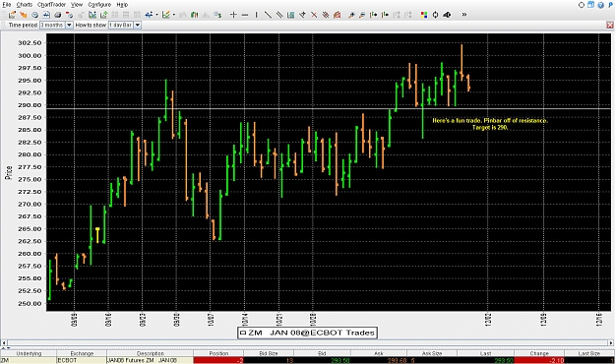This screenshot has width=615, height=364.
Task: Open the File menu
Action: click(6, 5)
